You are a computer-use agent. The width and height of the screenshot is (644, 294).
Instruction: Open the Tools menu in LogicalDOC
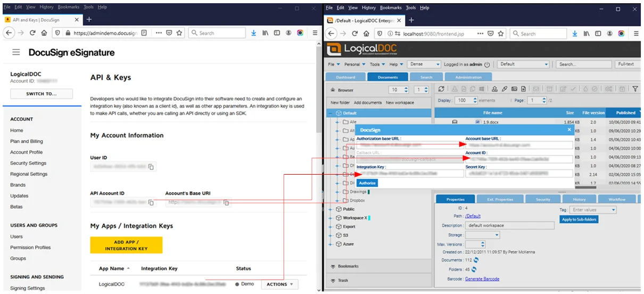coord(377,64)
